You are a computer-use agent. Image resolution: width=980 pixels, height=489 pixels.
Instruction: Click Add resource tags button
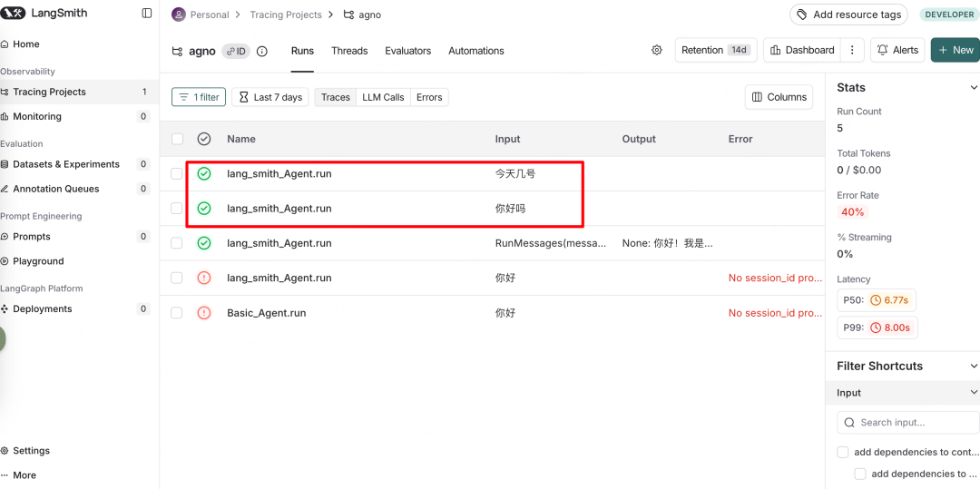(848, 15)
